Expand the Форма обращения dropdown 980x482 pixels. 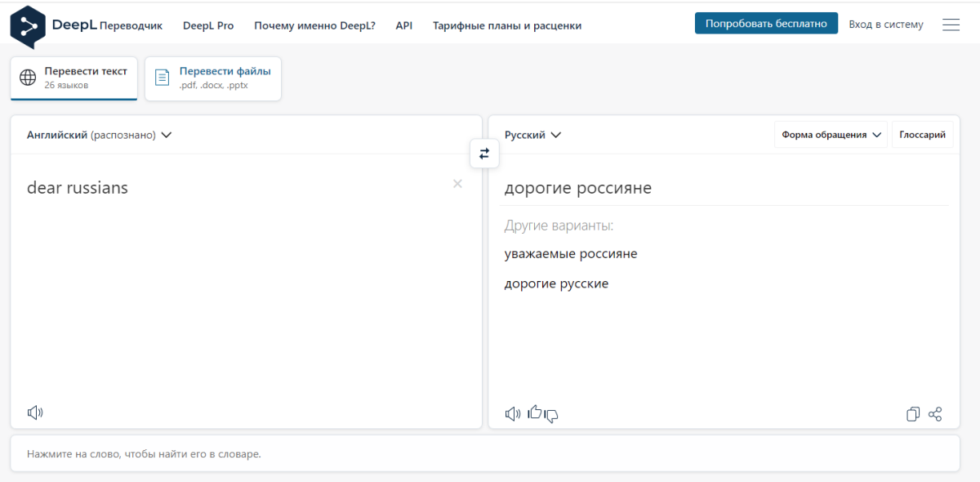[x=831, y=135]
